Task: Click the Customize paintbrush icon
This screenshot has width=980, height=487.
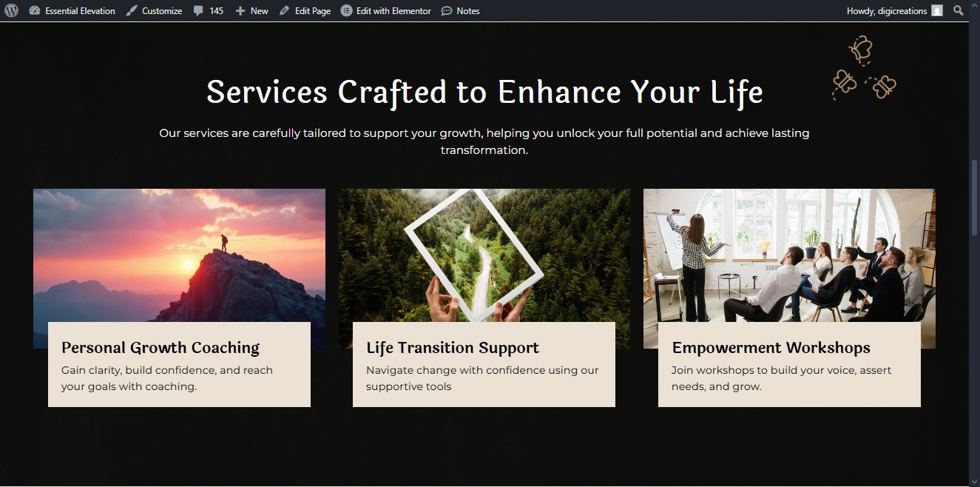Action: (132, 10)
